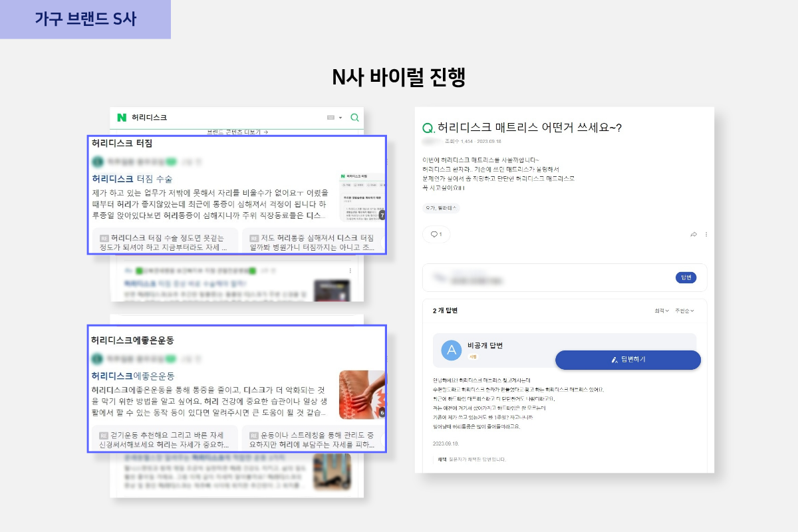Click the 비공개 답변 answerer name
The height and width of the screenshot is (532, 798).
(485, 345)
